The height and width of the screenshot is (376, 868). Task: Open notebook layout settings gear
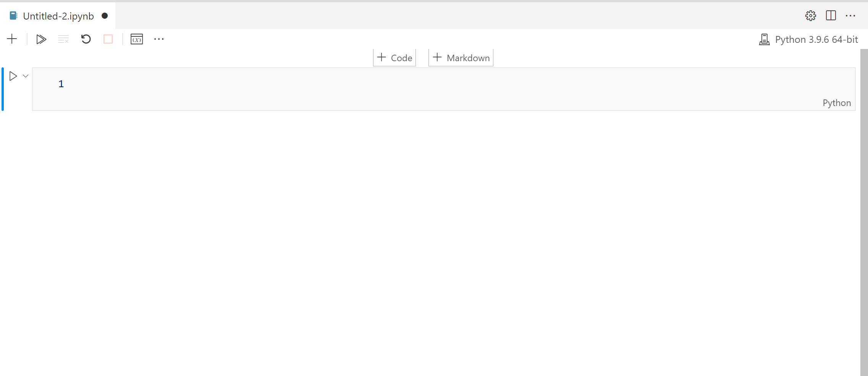coord(810,16)
